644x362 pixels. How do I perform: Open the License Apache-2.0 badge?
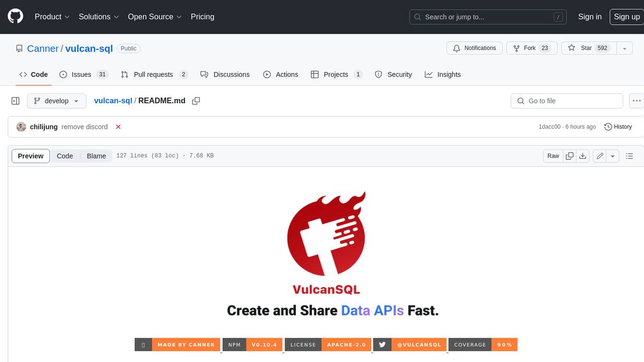click(328, 344)
